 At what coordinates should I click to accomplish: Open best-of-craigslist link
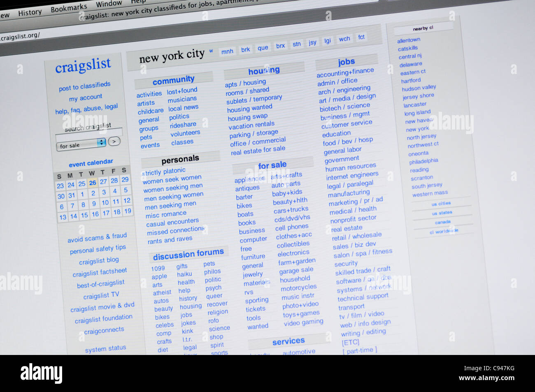(x=100, y=284)
